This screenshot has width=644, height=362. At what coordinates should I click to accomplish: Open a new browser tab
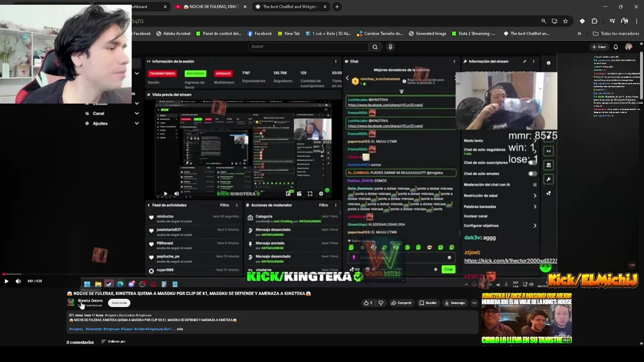(x=337, y=7)
